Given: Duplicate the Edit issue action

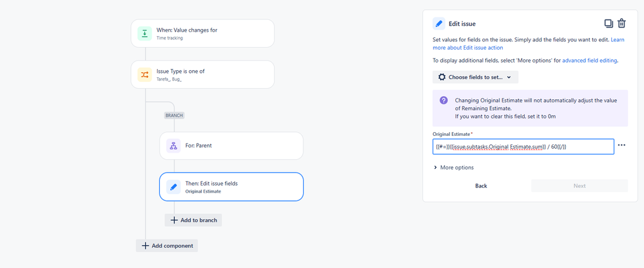Looking at the screenshot, I should pyautogui.click(x=609, y=23).
